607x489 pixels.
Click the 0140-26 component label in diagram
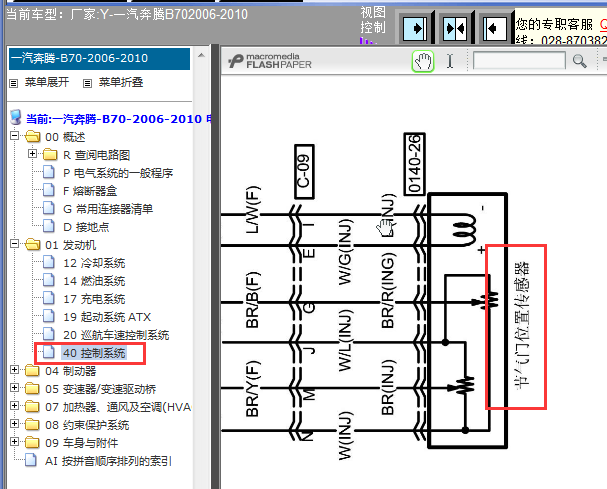[x=415, y=164]
